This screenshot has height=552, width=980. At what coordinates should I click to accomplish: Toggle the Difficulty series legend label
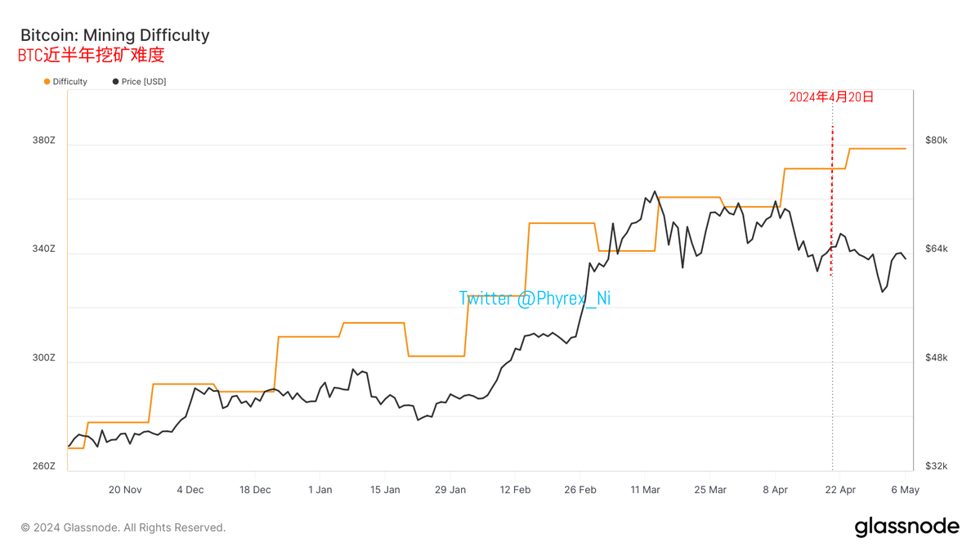tap(70, 82)
